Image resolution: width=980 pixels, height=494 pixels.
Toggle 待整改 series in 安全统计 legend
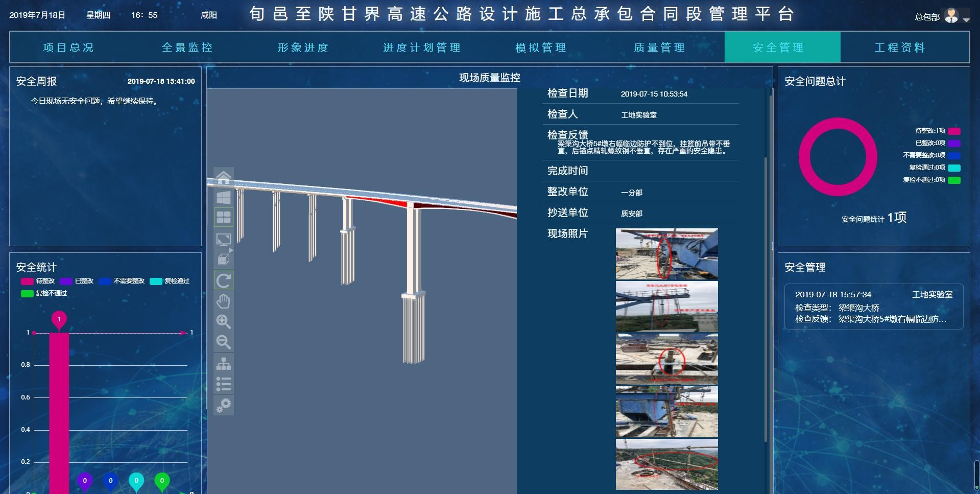click(38, 281)
